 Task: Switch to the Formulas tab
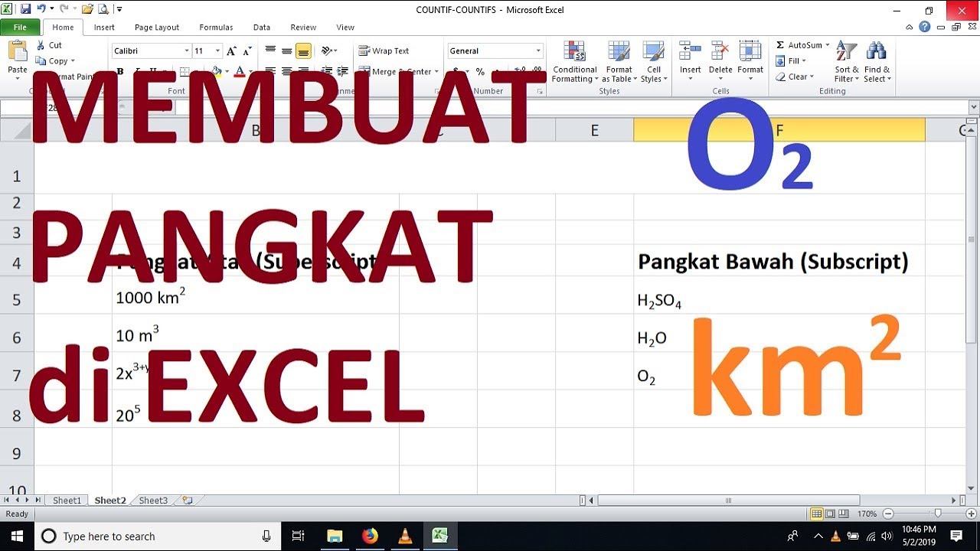[x=216, y=27]
